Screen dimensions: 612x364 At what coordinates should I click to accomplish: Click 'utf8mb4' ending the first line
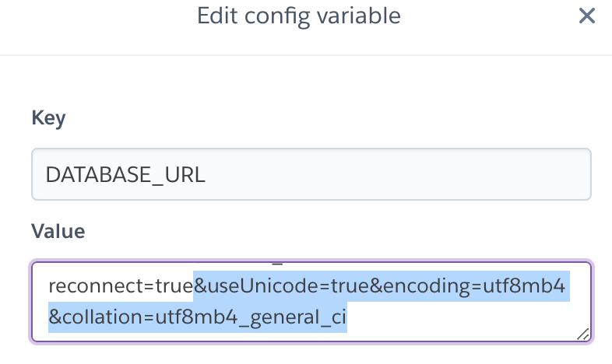[x=527, y=286]
